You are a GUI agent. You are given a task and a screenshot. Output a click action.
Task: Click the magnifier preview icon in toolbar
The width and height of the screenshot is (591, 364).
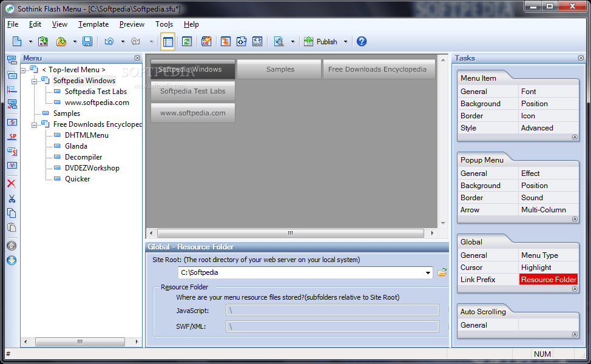(279, 41)
